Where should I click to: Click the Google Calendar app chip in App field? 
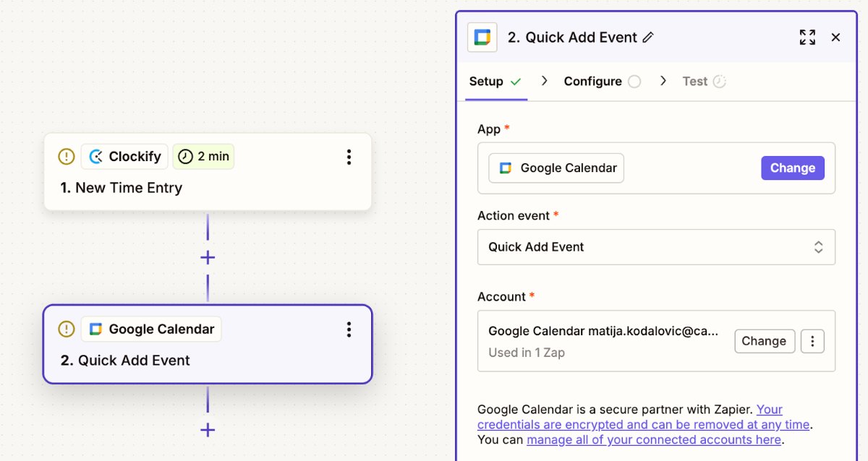(x=556, y=168)
